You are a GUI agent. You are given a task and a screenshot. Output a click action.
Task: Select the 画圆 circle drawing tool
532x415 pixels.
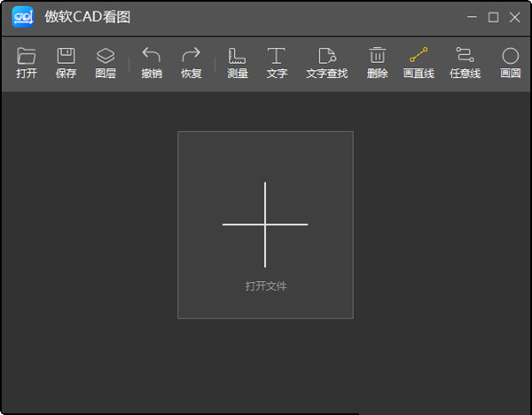[510, 58]
